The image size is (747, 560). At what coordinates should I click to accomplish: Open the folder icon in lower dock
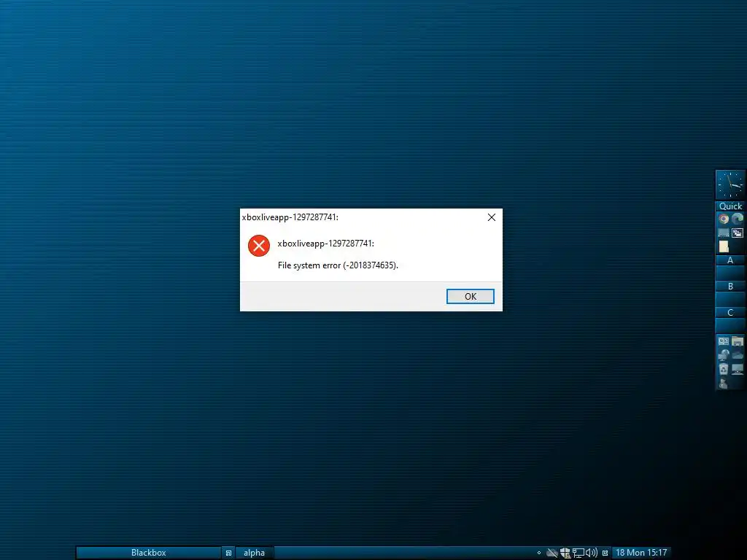pyautogui.click(x=738, y=341)
